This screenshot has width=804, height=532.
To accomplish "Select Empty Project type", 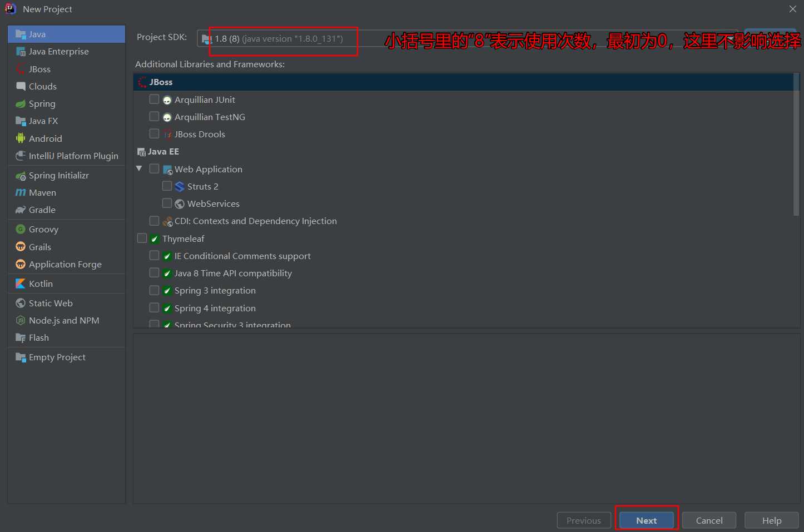I will point(67,357).
